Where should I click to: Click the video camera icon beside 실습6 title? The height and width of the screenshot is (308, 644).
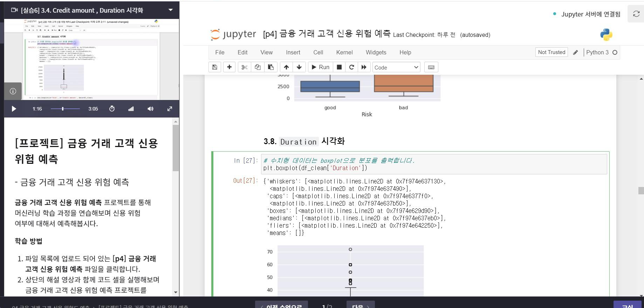coord(14,10)
